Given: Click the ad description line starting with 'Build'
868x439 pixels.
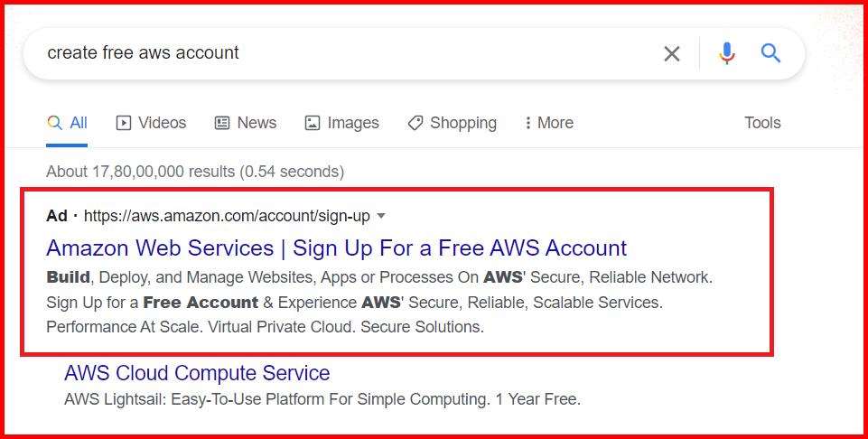Looking at the screenshot, I should pos(379,277).
